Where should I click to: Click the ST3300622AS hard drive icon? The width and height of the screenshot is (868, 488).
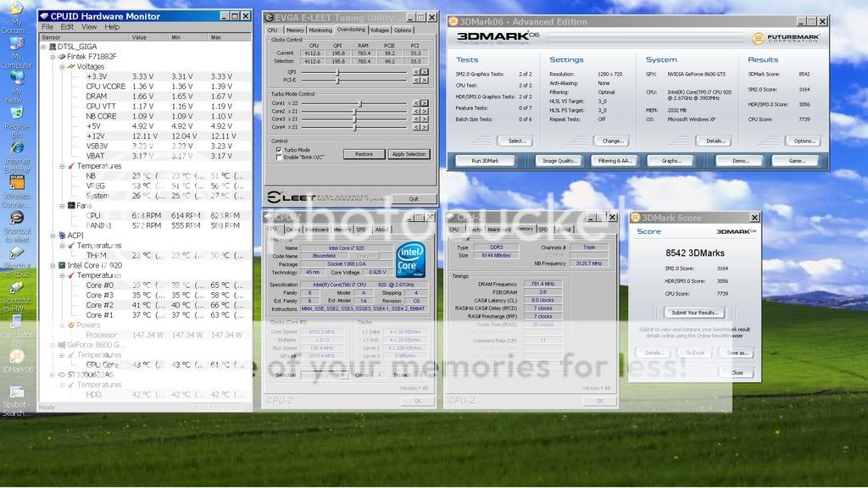[x=62, y=374]
